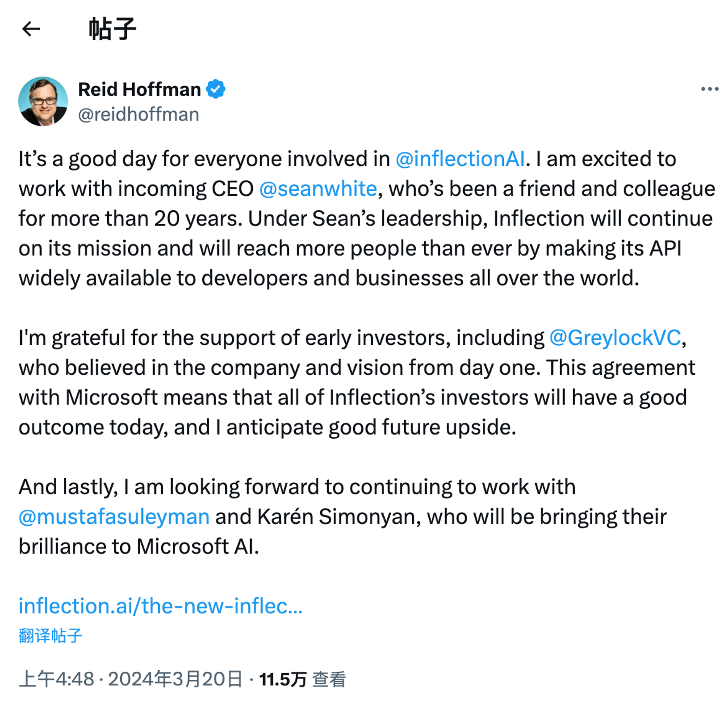Click the Reid Hoffman display name
Viewport: 728px width, 708px height.
tap(139, 89)
